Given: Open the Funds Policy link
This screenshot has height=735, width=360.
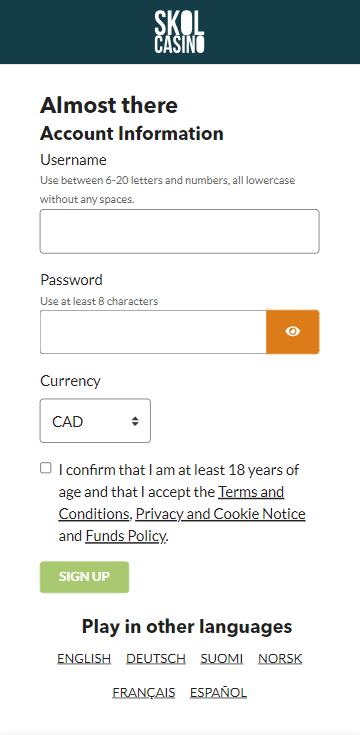Looking at the screenshot, I should pos(126,536).
